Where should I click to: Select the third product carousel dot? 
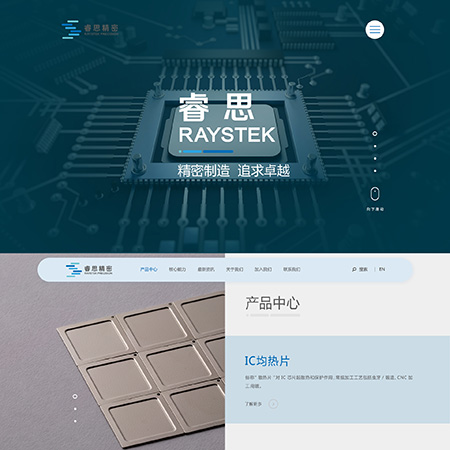click(75, 421)
